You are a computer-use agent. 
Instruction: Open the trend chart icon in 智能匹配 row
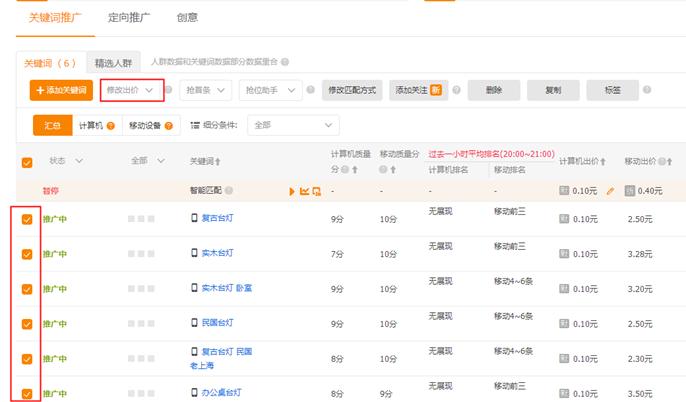pyautogui.click(x=304, y=191)
